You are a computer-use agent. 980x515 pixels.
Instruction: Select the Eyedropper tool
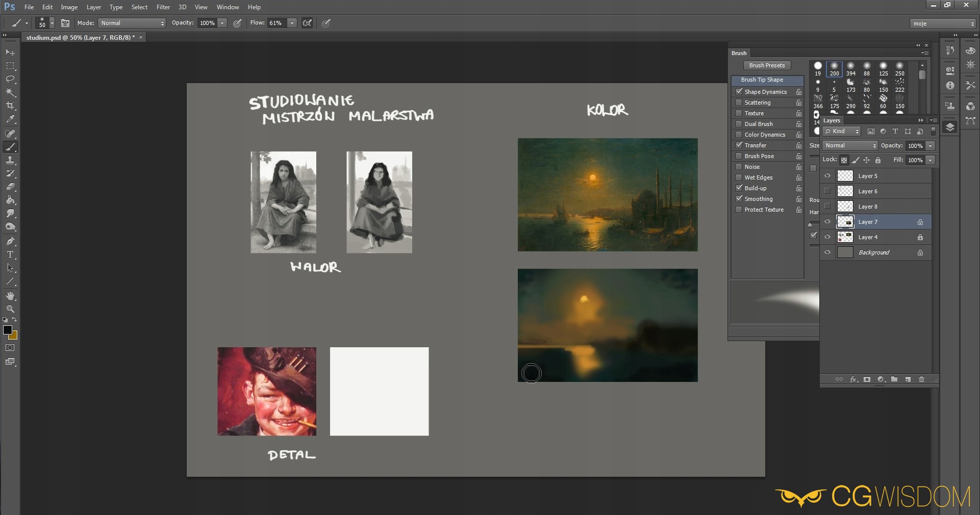click(10, 119)
